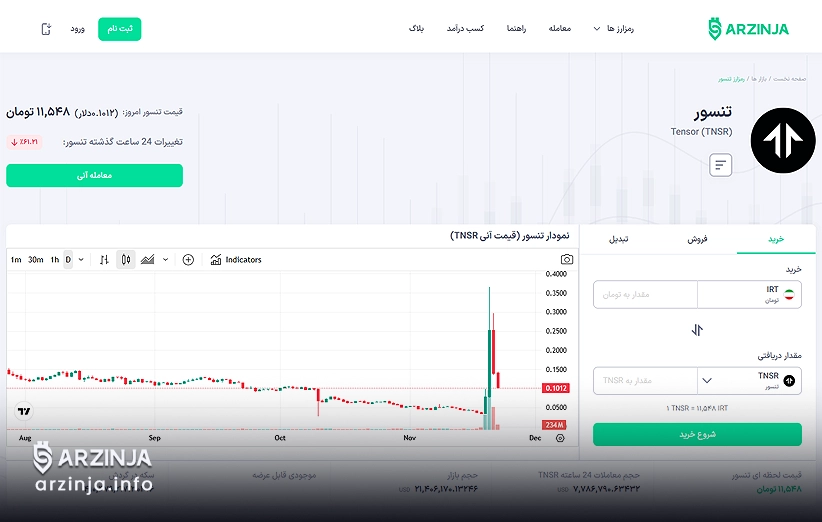Click the ARZINJA logo in header

tap(748, 29)
